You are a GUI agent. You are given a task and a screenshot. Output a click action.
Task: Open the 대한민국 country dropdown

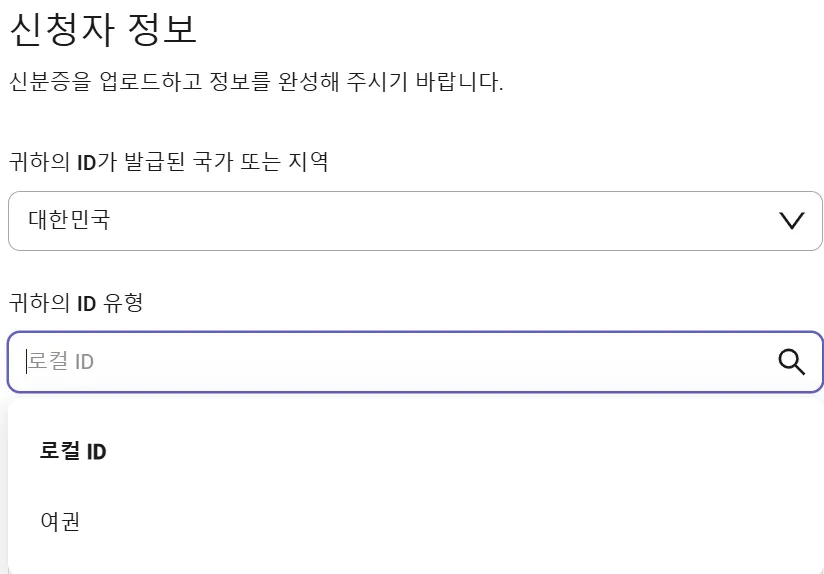(415, 221)
